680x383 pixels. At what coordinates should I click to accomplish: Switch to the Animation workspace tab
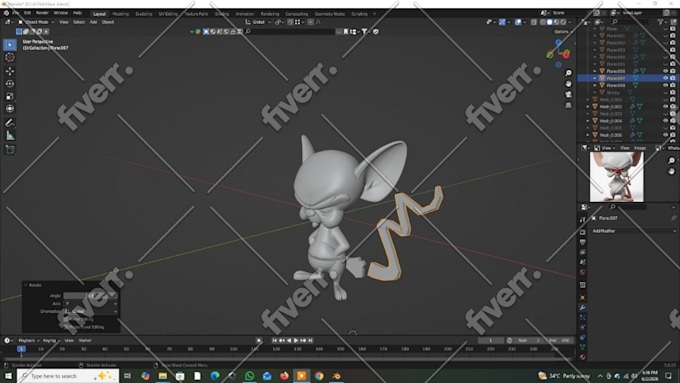tap(245, 14)
